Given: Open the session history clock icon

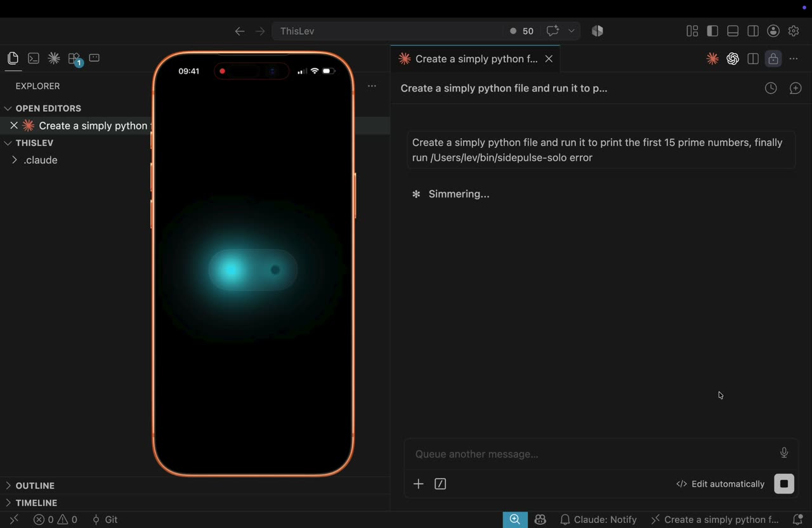Looking at the screenshot, I should [x=771, y=88].
